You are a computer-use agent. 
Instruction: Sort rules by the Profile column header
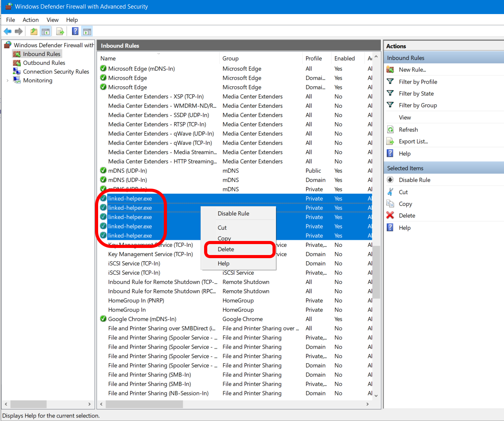tap(314, 59)
